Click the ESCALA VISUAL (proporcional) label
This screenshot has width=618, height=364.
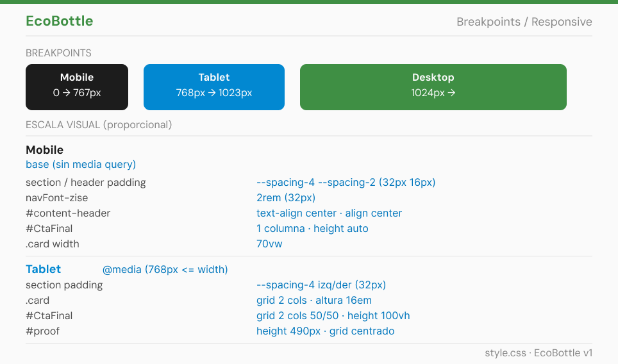(x=99, y=125)
